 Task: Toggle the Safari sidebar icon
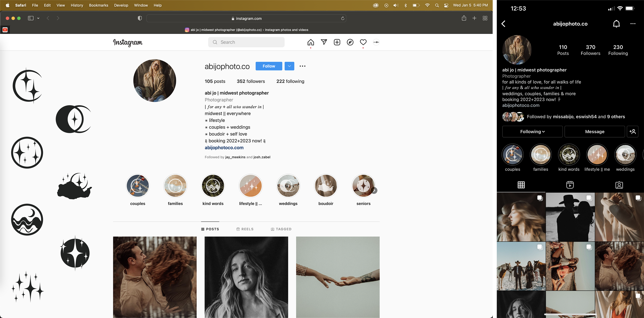(31, 18)
